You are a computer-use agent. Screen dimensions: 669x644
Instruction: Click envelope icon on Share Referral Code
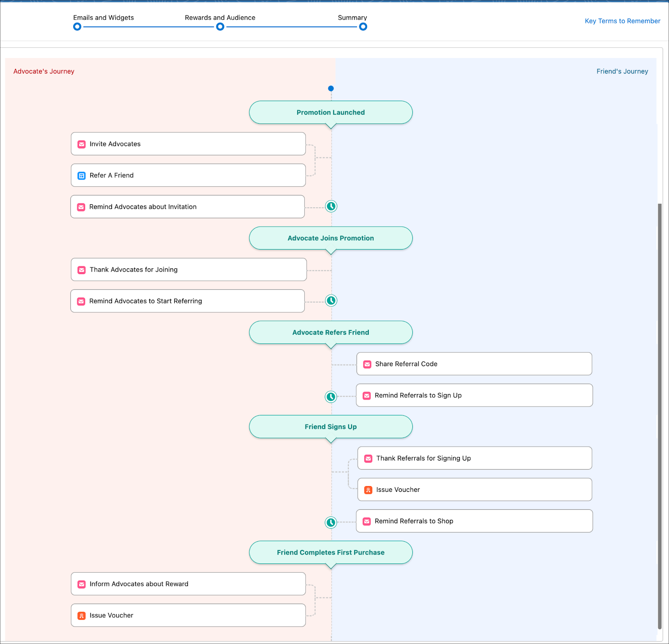(367, 364)
